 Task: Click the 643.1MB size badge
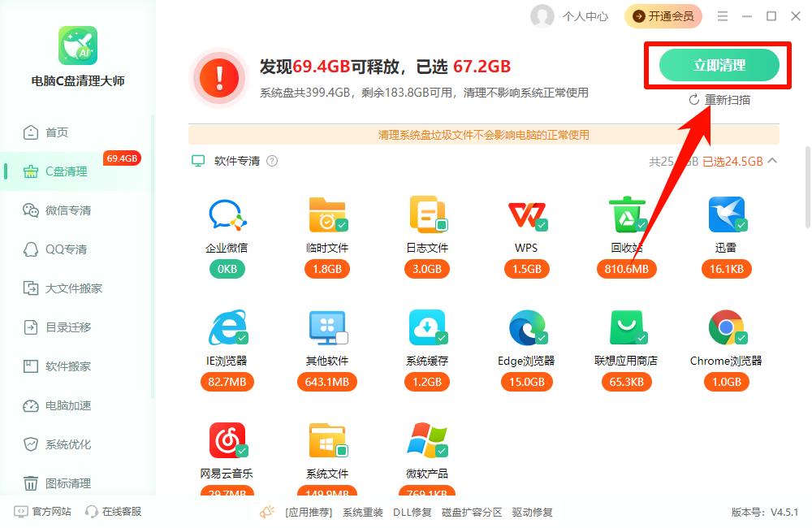tap(327, 382)
